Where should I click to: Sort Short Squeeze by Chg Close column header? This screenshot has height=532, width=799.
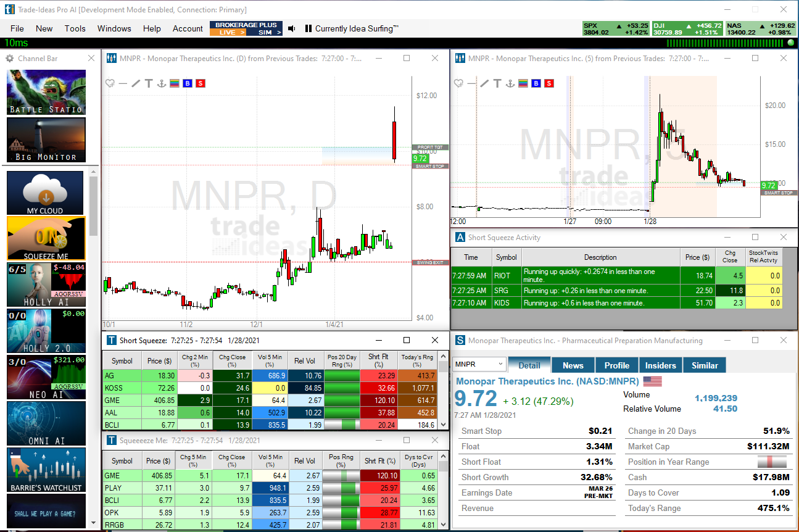point(232,360)
